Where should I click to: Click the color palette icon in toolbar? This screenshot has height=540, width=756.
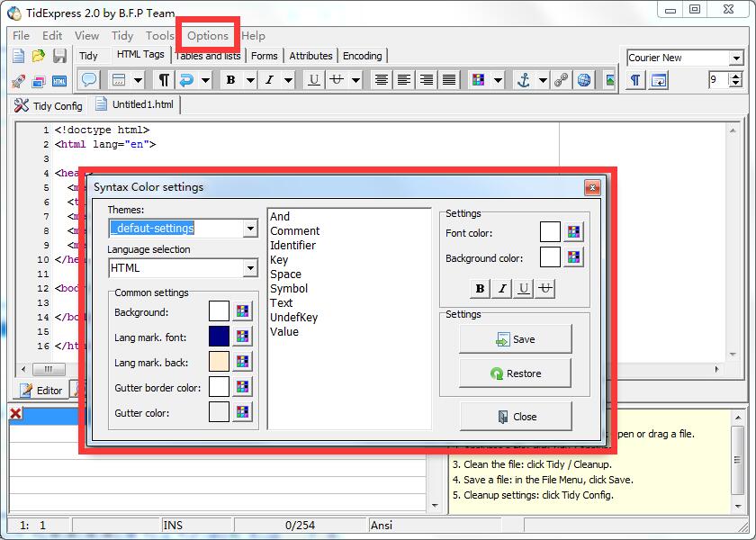[x=478, y=79]
